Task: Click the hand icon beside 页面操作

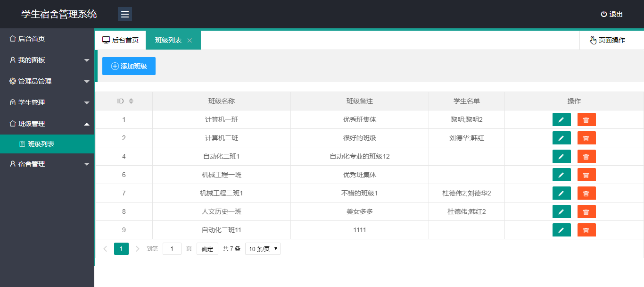Action: coord(593,40)
